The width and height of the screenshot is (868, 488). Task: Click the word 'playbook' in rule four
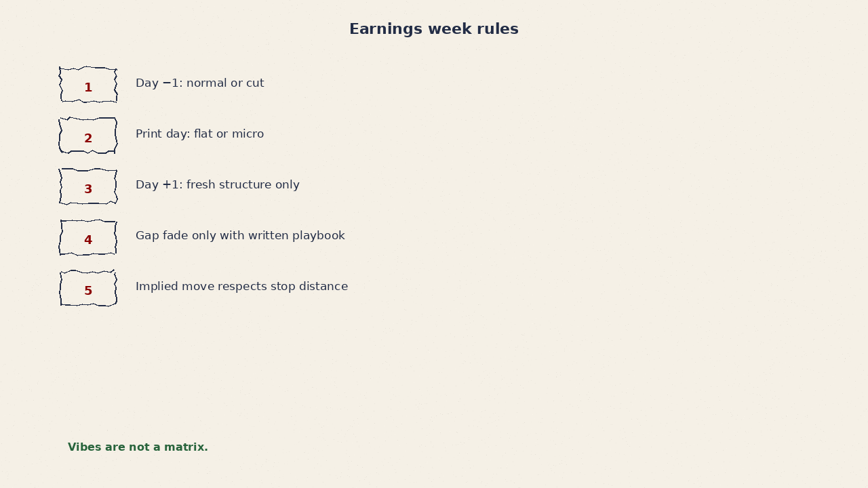(x=319, y=236)
